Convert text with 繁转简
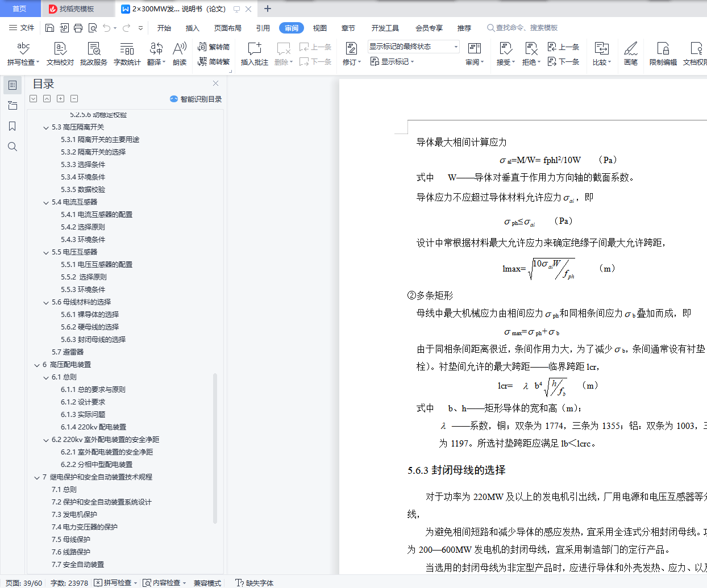707x588 pixels. pos(214,47)
